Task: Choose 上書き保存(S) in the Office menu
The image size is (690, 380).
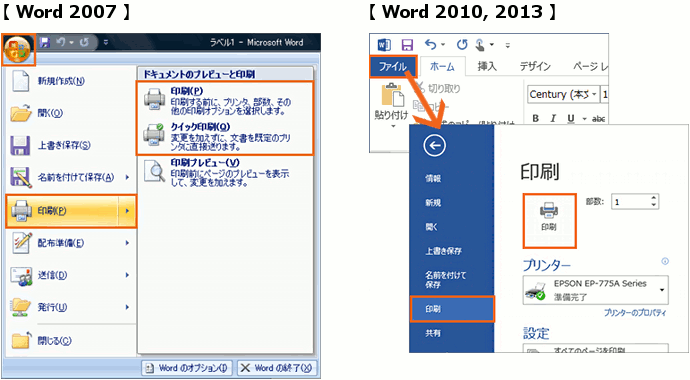Action: coord(71,145)
